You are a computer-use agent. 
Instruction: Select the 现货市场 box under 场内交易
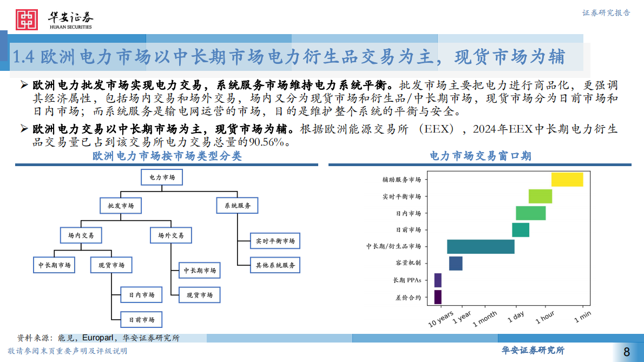pos(111,265)
